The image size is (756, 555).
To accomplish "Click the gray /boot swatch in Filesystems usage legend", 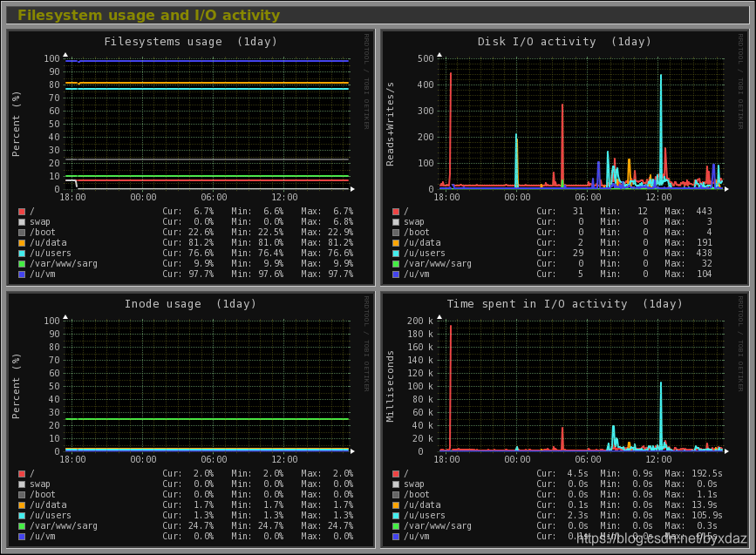I will (x=22, y=233).
